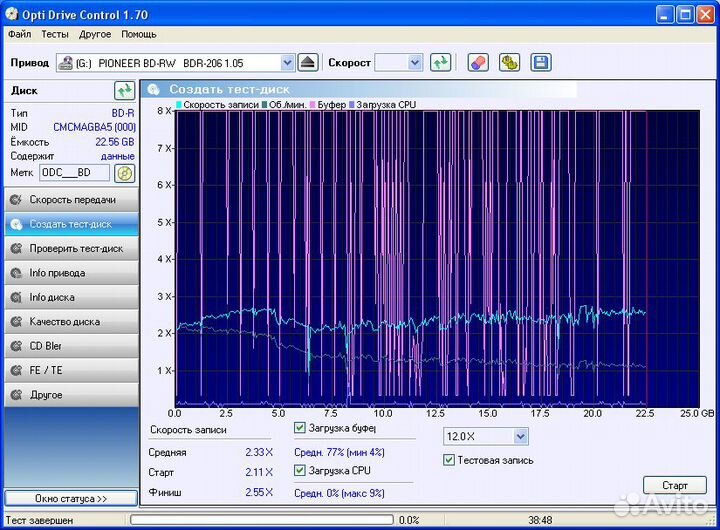Uncheck the Загрузка CPU checkbox
This screenshot has height=530, width=720.
tap(301, 470)
